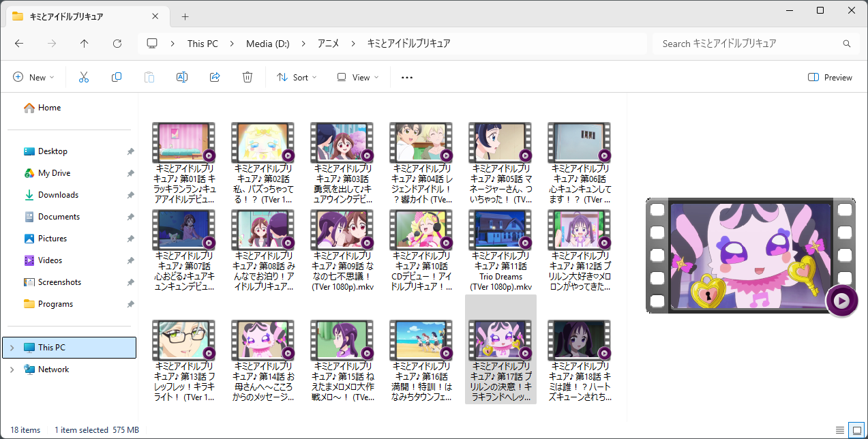Click the Delete trash icon
Viewport: 868px width, 439px height.
[x=248, y=77]
